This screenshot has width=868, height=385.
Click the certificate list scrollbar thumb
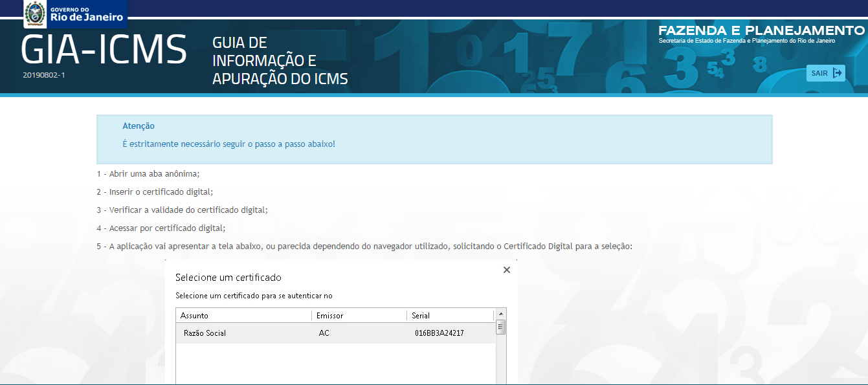click(x=501, y=327)
